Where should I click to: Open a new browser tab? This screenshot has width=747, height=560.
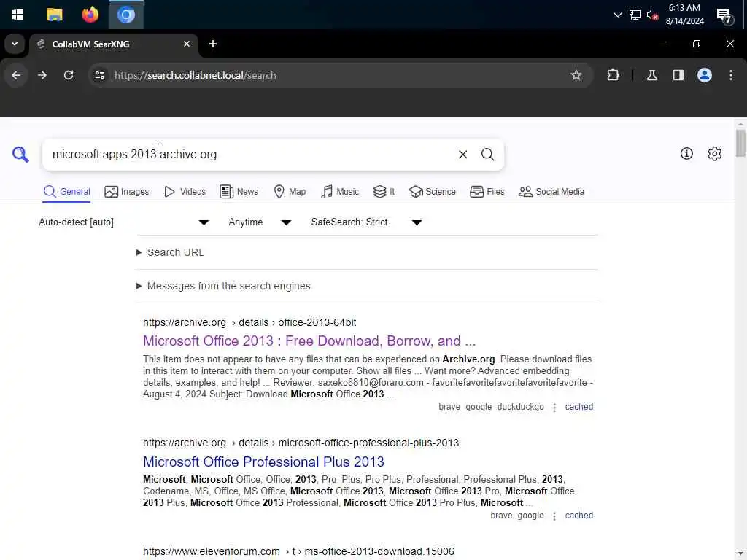pos(213,44)
